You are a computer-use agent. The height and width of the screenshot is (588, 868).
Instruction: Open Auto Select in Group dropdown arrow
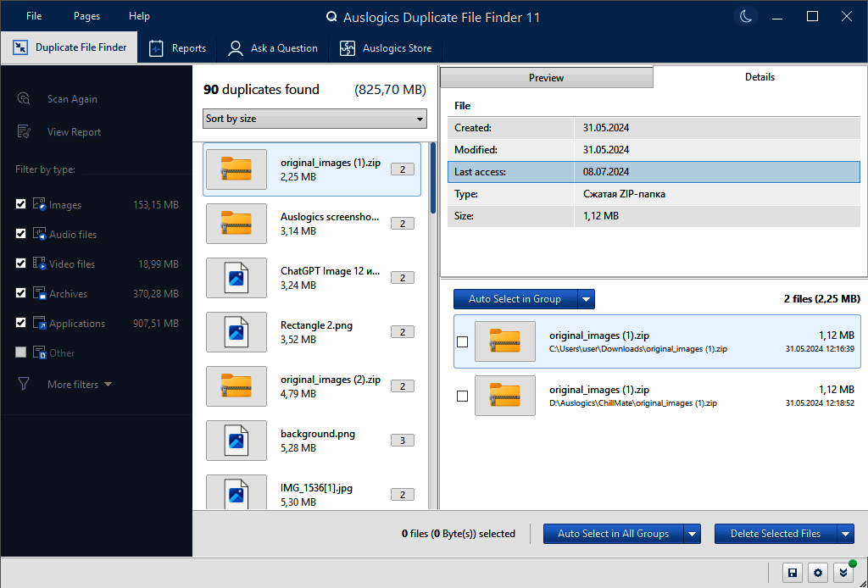point(587,299)
